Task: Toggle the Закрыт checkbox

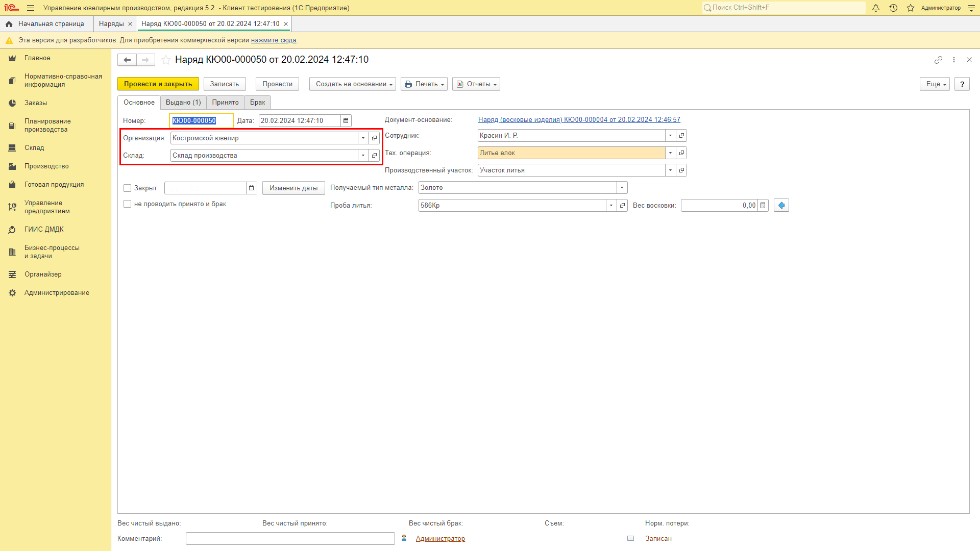Action: point(128,188)
